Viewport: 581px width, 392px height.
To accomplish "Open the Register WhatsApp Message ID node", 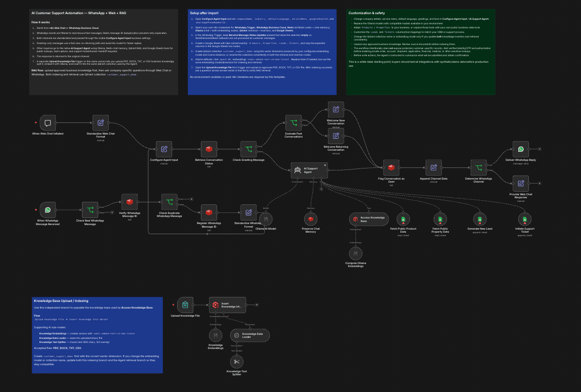I will click(209, 212).
